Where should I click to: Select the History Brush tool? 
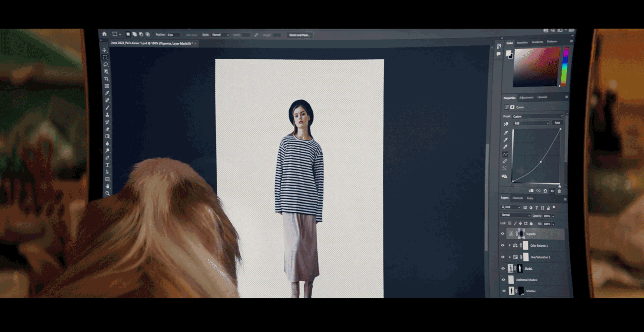107,122
